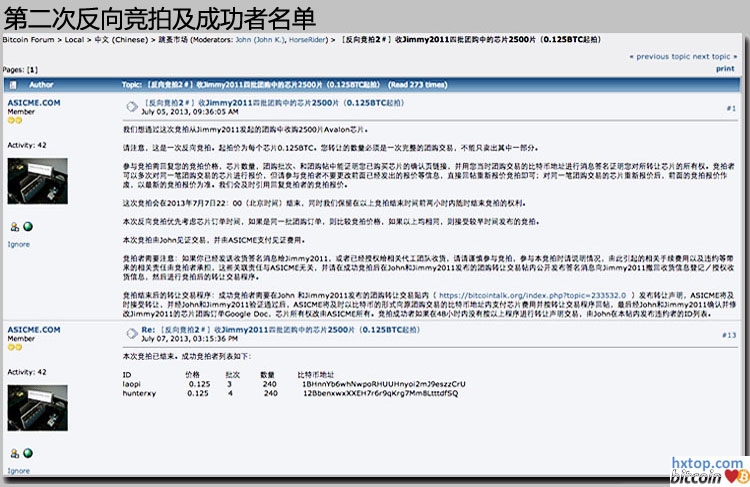Open the Bitcoin Forum breadcrumb link
This screenshot has width=750, height=487.
click(x=31, y=41)
